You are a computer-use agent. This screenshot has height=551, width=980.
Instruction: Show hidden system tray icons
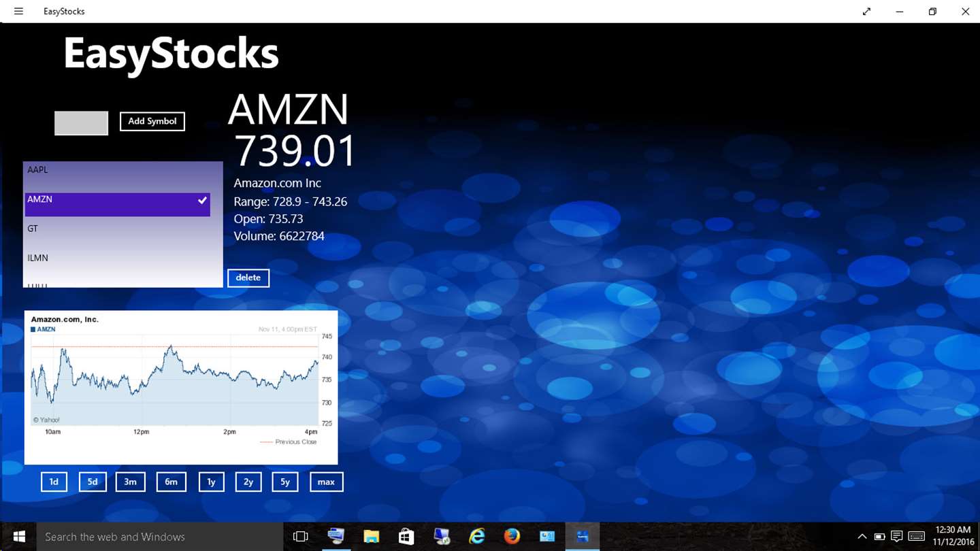(862, 537)
